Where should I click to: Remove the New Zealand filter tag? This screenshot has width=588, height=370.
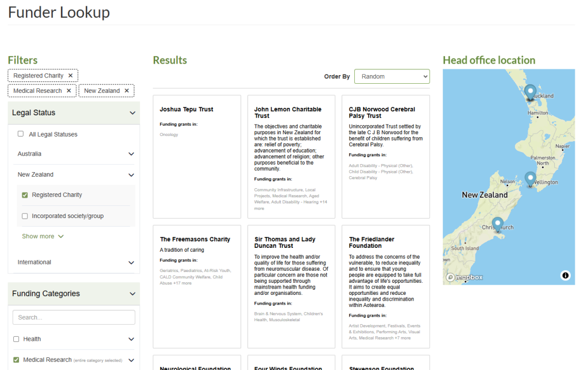(x=126, y=91)
